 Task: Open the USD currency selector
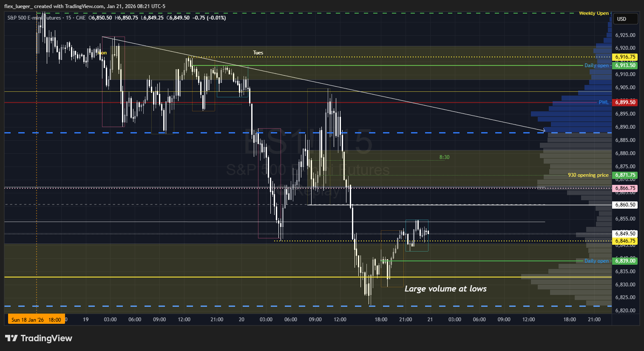[625, 19]
